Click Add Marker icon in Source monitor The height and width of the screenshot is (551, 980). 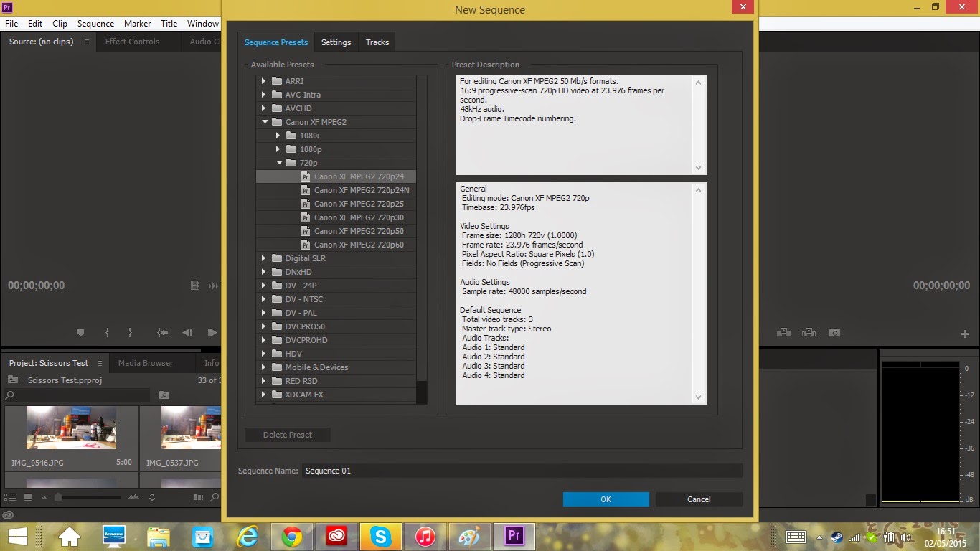click(80, 333)
